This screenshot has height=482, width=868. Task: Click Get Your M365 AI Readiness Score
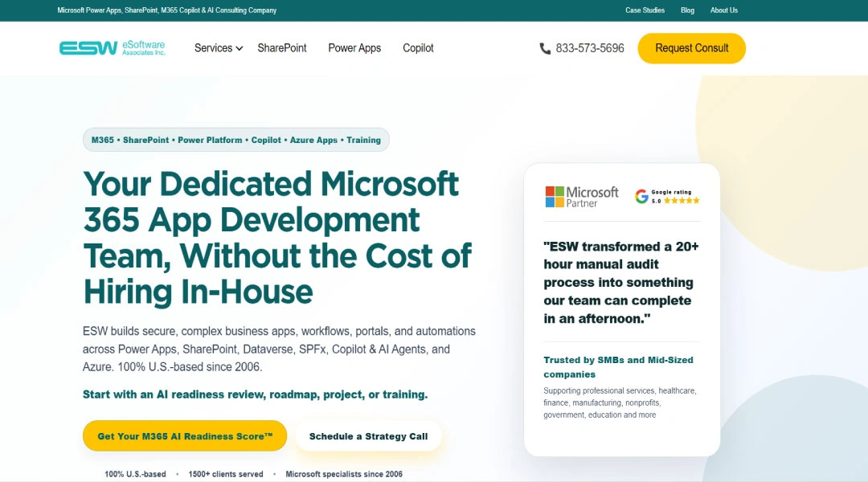tap(185, 436)
